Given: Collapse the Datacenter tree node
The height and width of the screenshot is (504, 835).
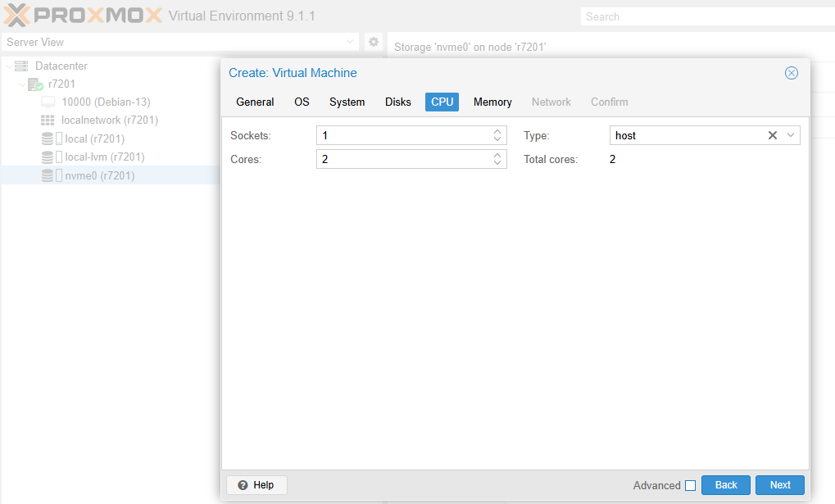Looking at the screenshot, I should pyautogui.click(x=9, y=66).
